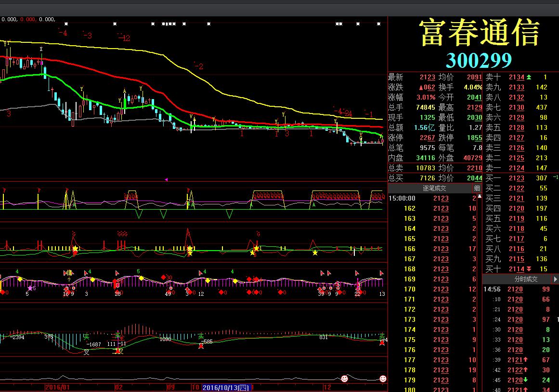The height and width of the screenshot is (392, 559).
Task: Click the 15:00:00 trade time entry
Action: pos(402,198)
